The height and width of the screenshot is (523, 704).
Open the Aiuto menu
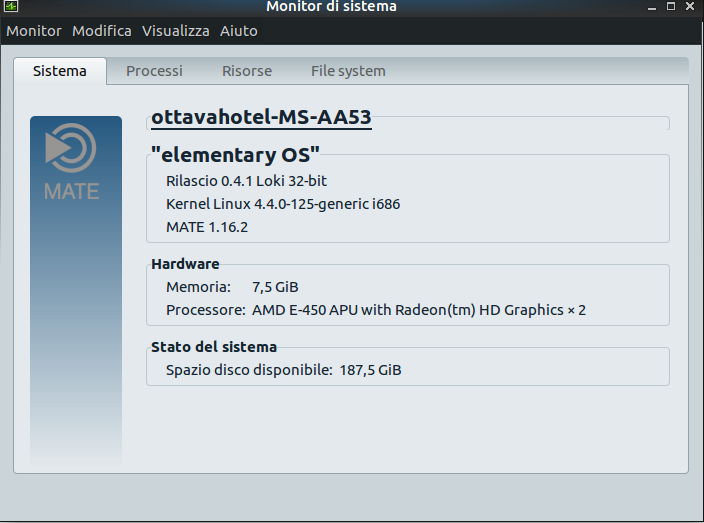point(239,31)
